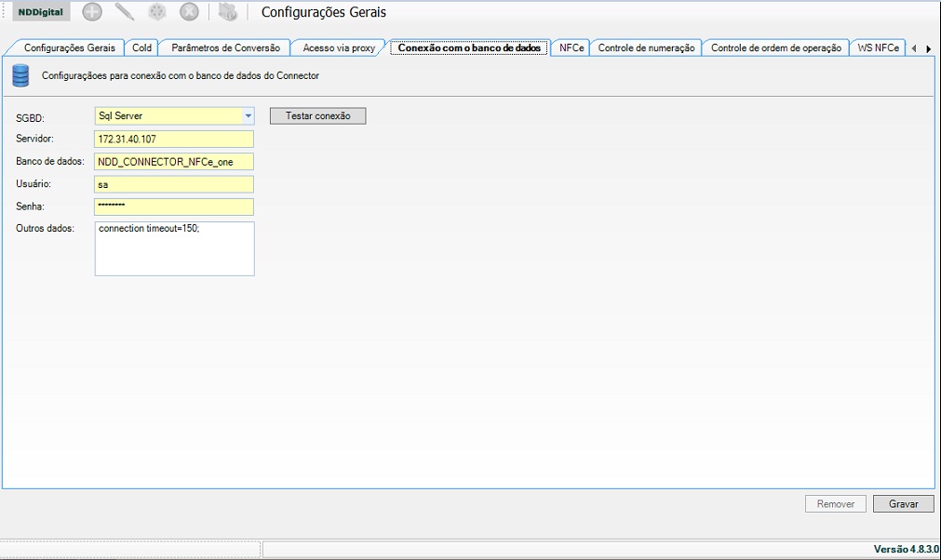Click the gear settings toolbar icon
Image resolution: width=941 pixels, height=560 pixels.
(157, 12)
